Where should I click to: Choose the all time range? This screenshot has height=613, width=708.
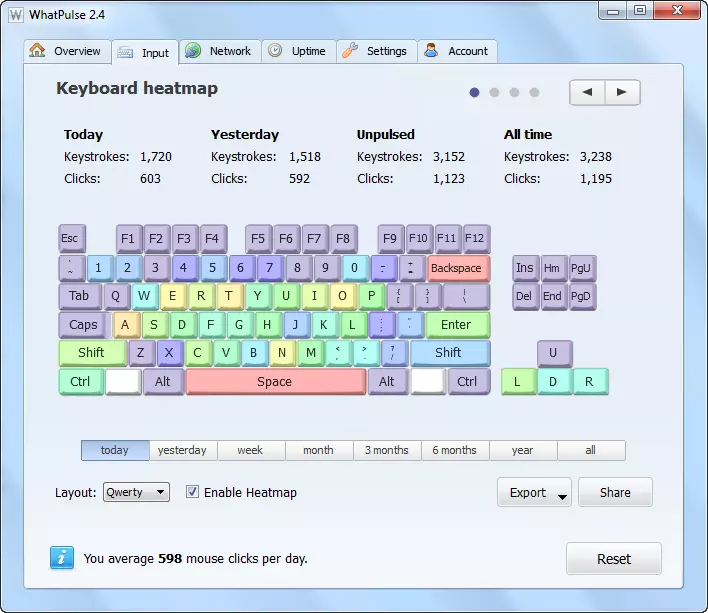(592, 450)
